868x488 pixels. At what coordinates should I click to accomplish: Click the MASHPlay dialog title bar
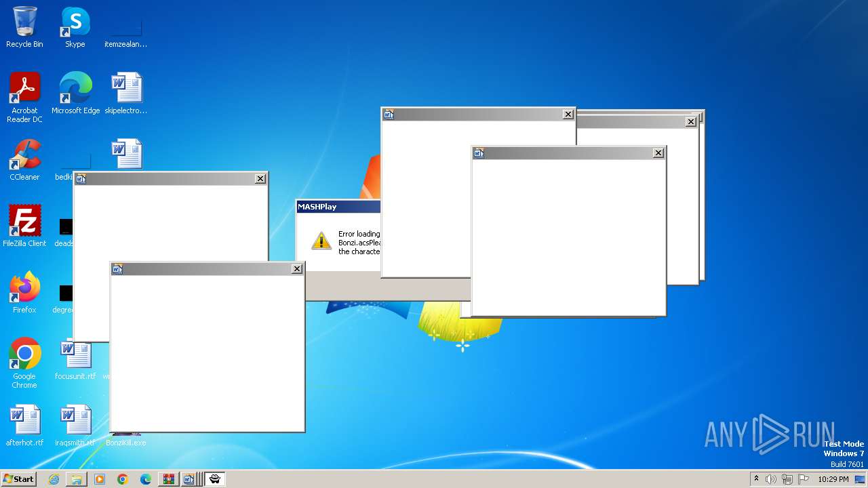pyautogui.click(x=338, y=207)
